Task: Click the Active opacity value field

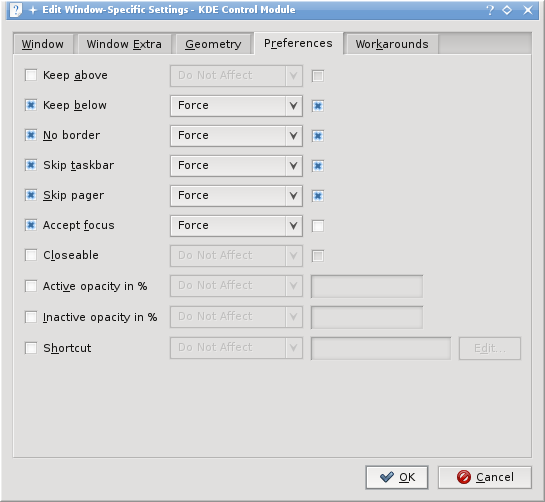Action: 367,286
